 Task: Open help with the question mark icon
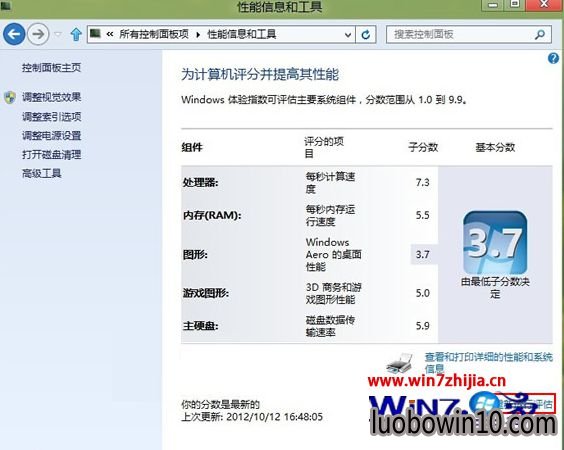click(x=553, y=58)
